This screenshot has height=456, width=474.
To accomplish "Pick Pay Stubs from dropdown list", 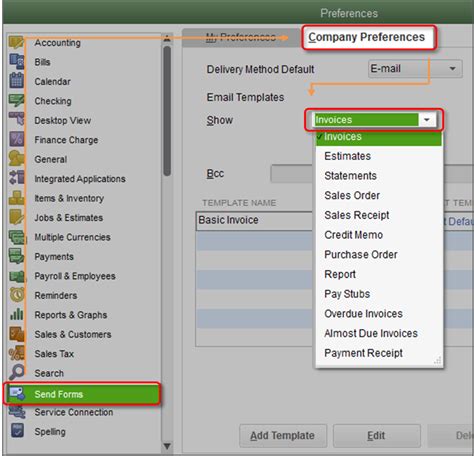I will [x=379, y=294].
